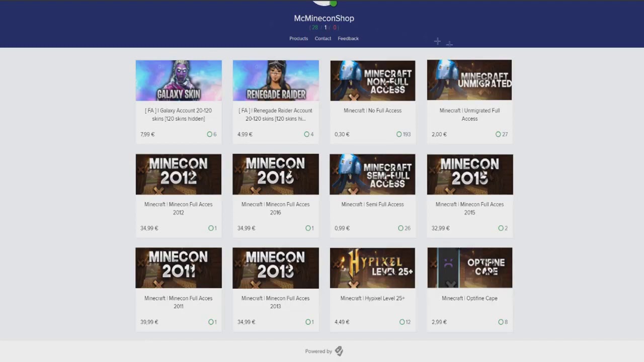Select 'Minecraft | Semi Full Access' title
The image size is (644, 362).
click(373, 205)
